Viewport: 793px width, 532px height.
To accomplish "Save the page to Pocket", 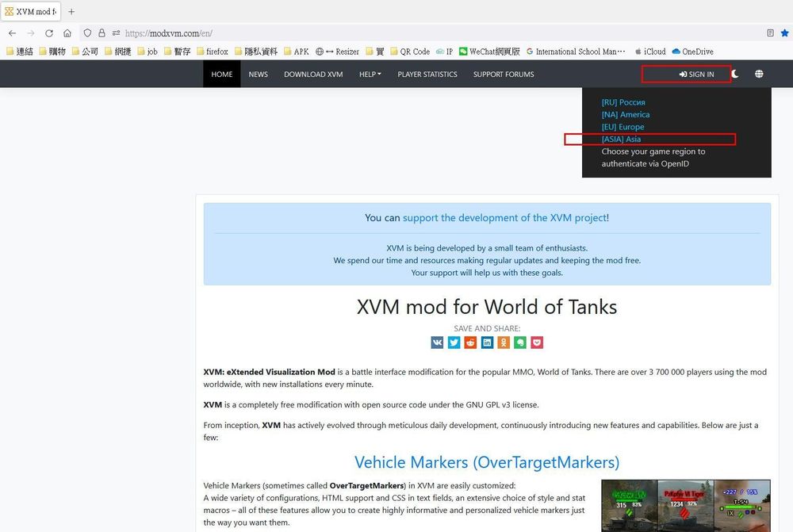I will click(537, 343).
